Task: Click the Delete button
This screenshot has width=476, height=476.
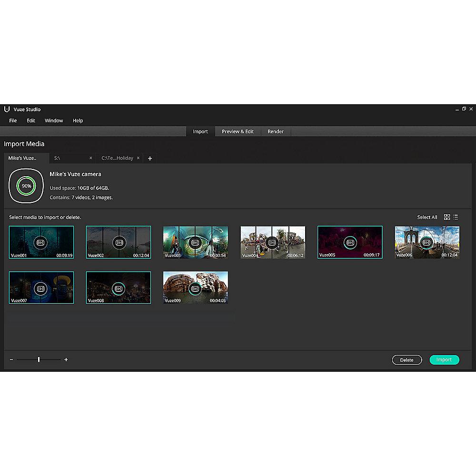Action: [x=407, y=360]
